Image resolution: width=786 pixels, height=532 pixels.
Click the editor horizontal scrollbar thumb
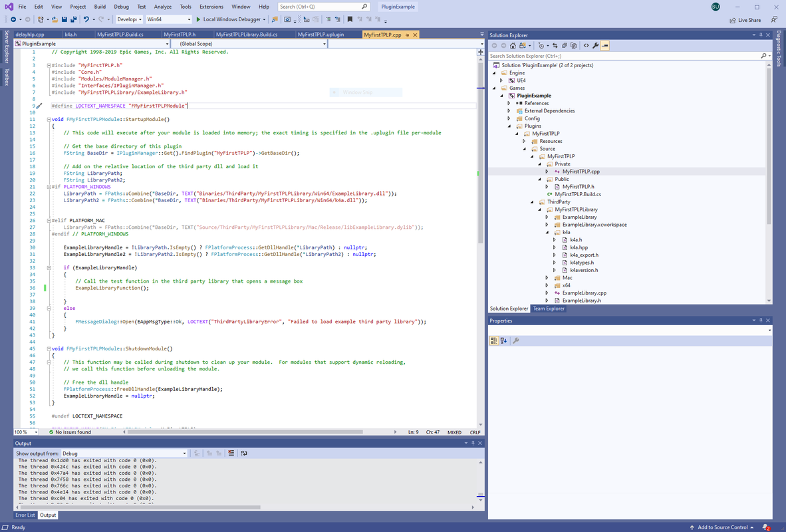(x=245, y=432)
